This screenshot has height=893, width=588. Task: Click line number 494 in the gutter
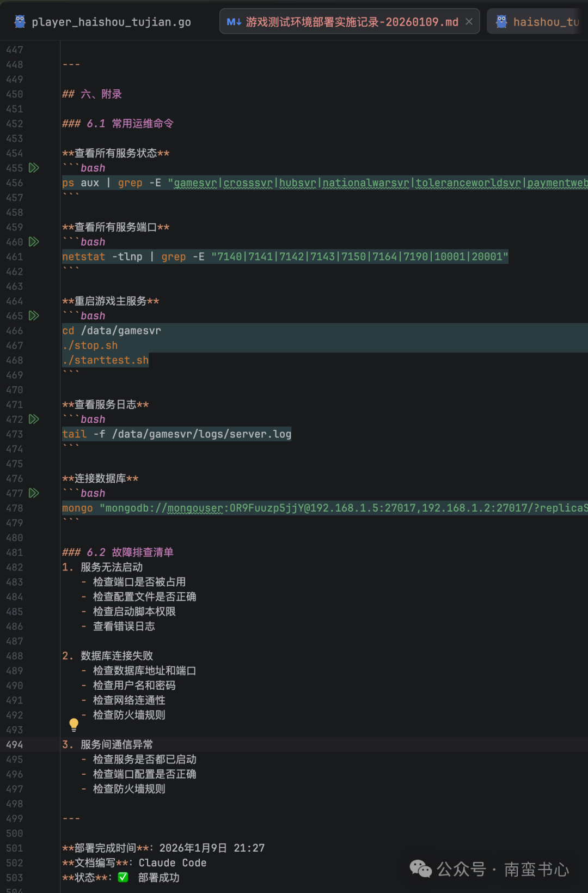tap(15, 745)
